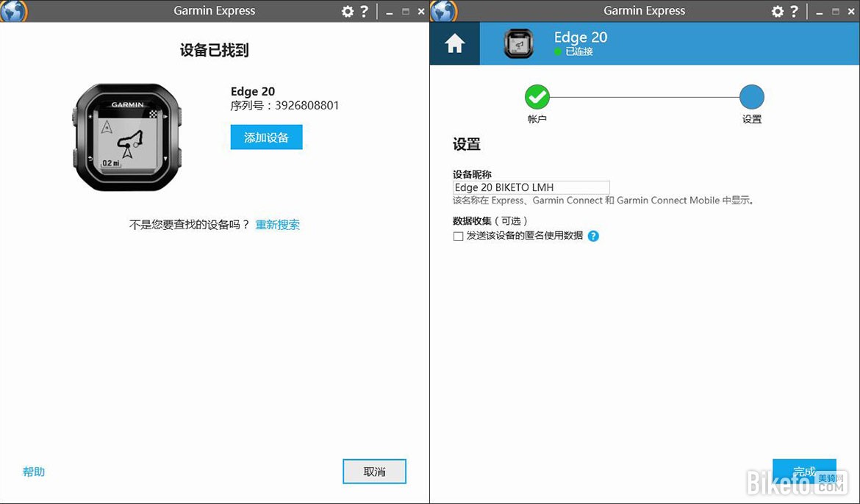This screenshot has height=504, width=860.
Task: Click the Garmin globe logo on right window
Action: (442, 10)
